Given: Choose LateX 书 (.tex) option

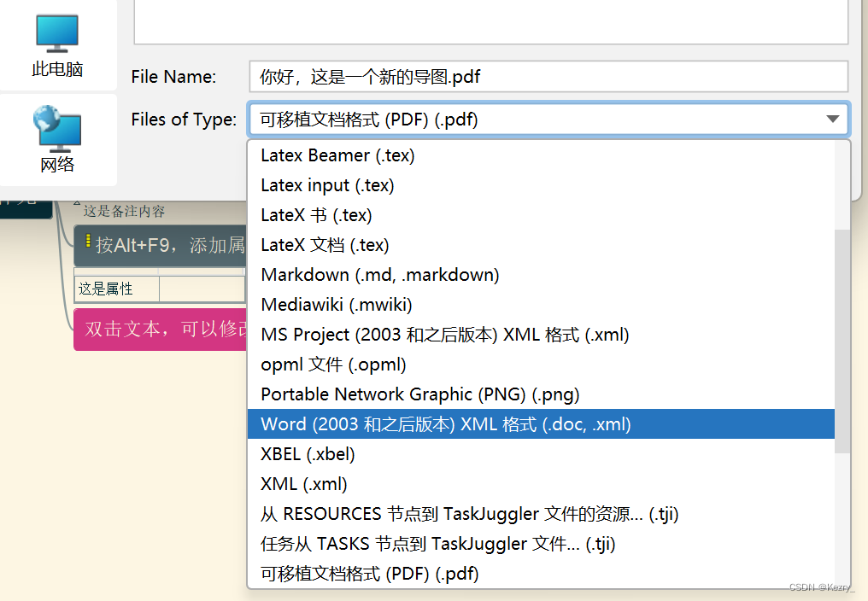Looking at the screenshot, I should point(541,215).
